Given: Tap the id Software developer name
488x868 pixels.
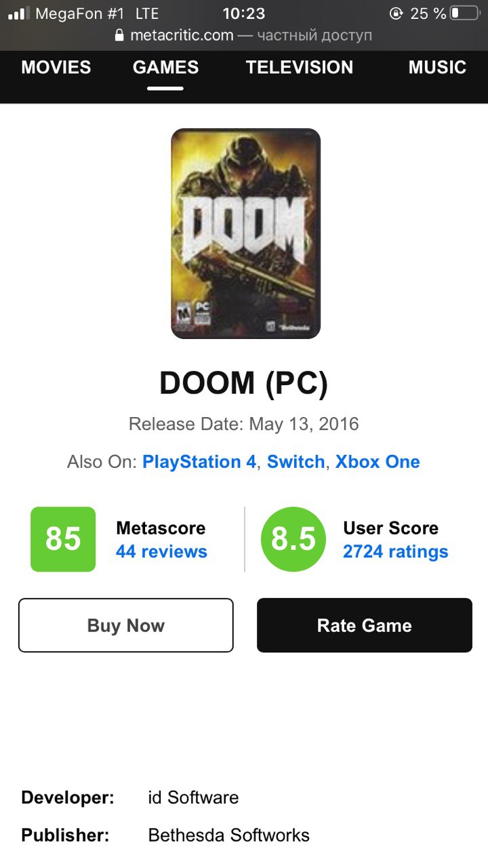Looking at the screenshot, I should click(x=193, y=797).
